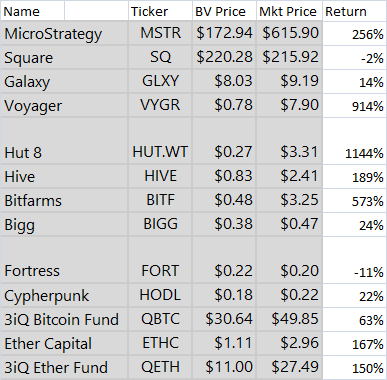387x380 pixels.
Task: Select the Name header cell
Action: pos(32,11)
